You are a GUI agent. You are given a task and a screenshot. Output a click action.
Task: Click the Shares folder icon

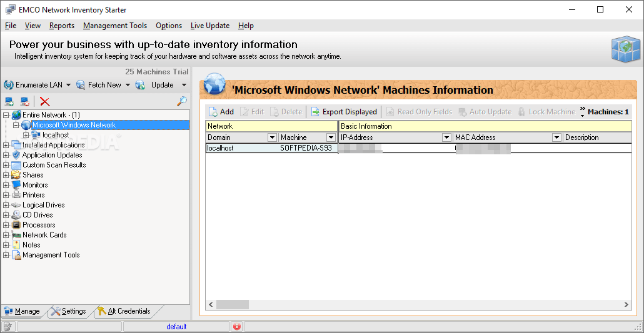[16, 175]
